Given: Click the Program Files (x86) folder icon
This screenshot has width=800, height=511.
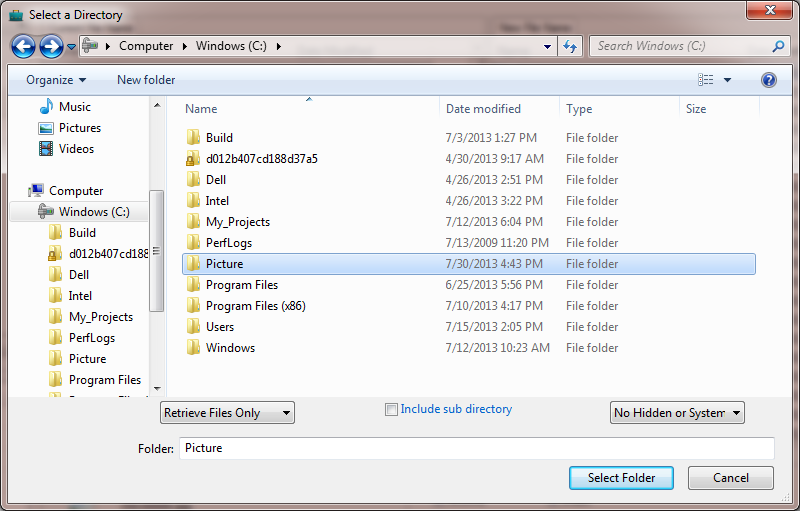Looking at the screenshot, I should [193, 305].
